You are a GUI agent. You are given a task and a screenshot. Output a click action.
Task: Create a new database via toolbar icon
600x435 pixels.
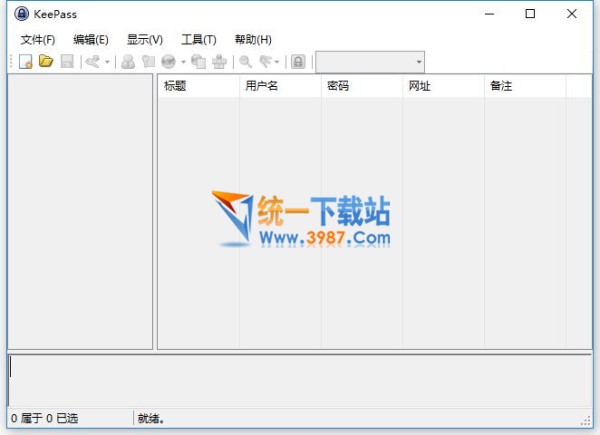(26, 61)
